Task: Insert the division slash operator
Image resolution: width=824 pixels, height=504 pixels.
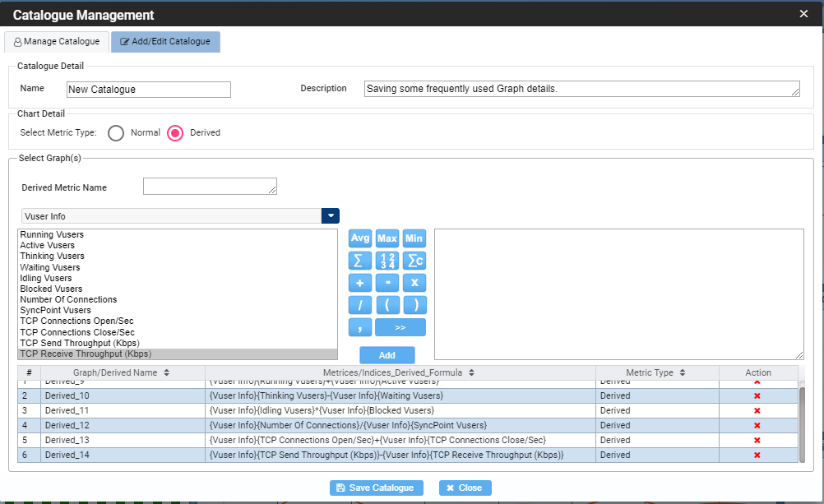Action: pos(360,305)
